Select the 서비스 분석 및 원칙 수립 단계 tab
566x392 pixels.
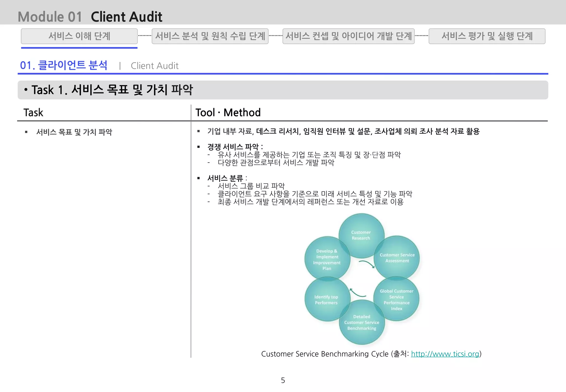coord(210,36)
